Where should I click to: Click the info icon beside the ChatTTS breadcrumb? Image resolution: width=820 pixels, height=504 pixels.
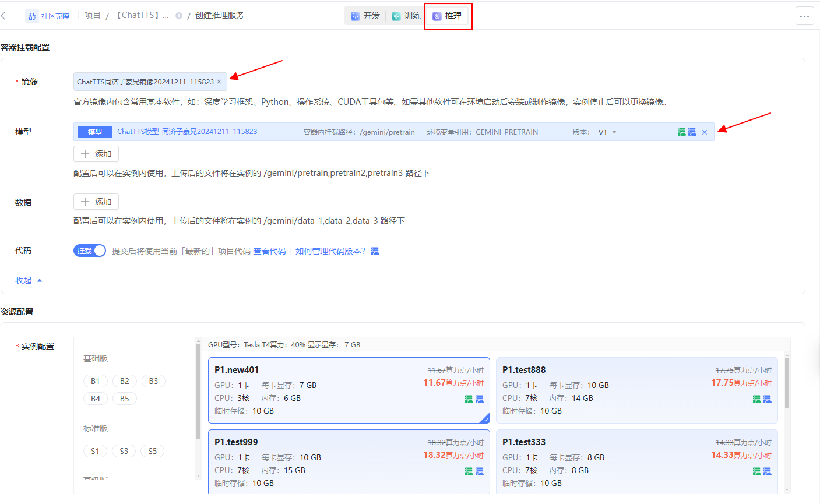(179, 16)
